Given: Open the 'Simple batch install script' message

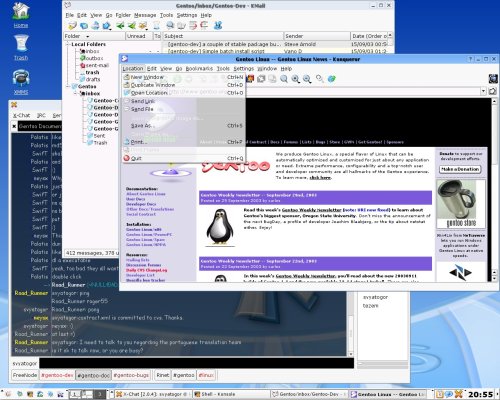Looking at the screenshot, I should pyautogui.click(x=217, y=51).
